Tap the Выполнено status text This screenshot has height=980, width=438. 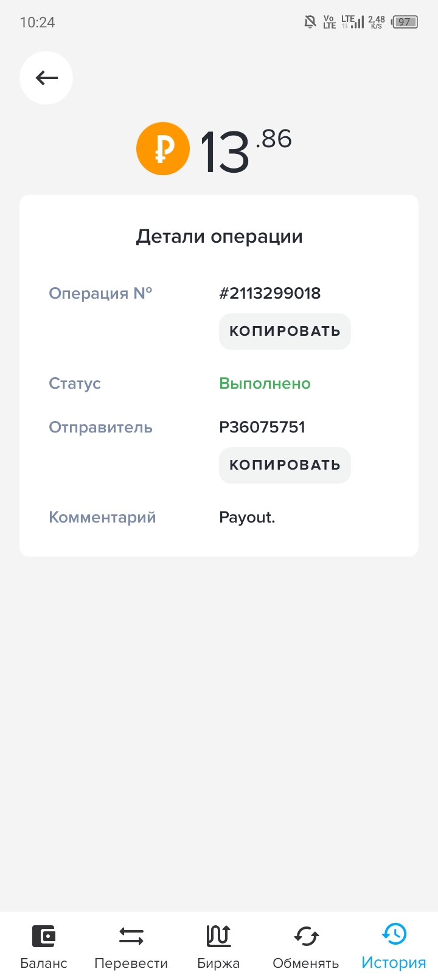pos(265,384)
